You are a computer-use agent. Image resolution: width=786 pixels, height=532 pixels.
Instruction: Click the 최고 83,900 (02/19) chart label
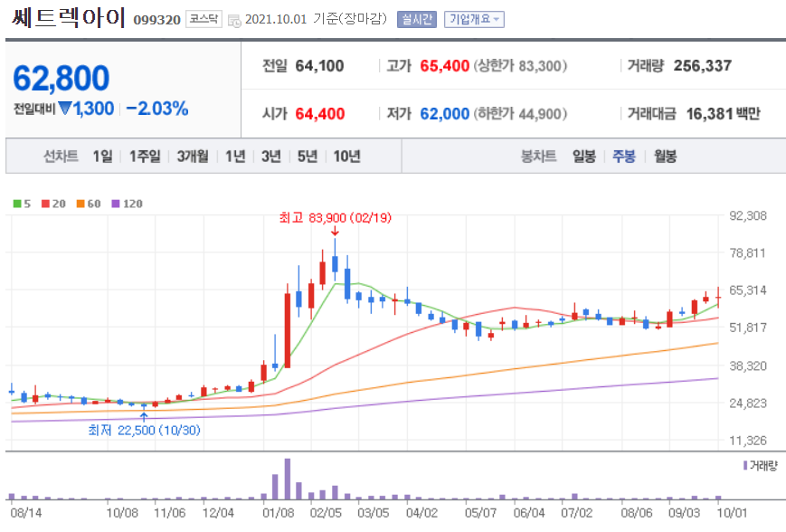[335, 218]
